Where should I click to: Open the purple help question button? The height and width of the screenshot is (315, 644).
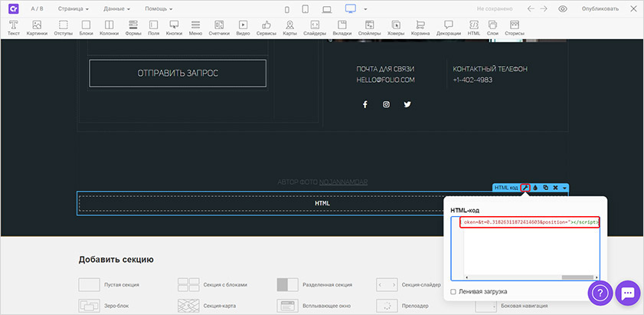point(600,293)
